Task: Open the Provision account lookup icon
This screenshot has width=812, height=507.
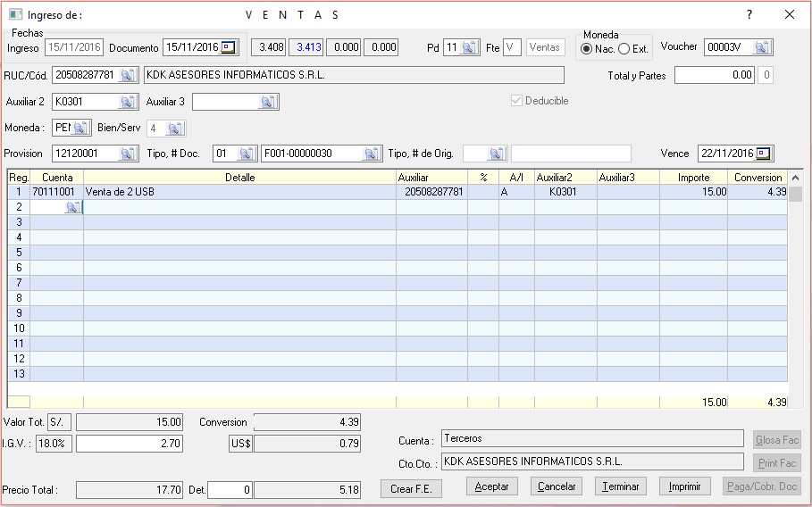Action: pyautogui.click(x=128, y=154)
